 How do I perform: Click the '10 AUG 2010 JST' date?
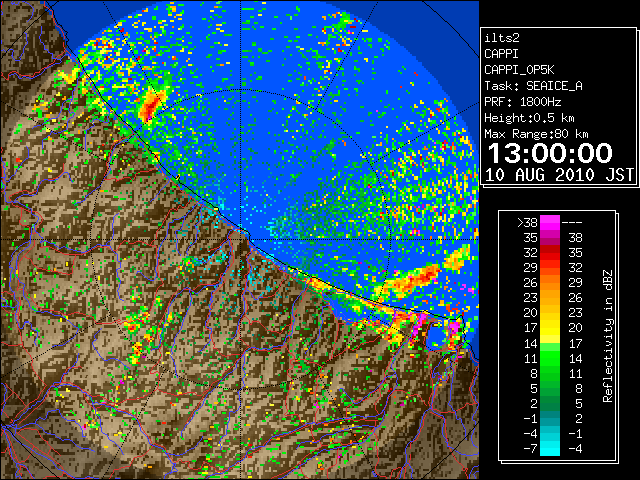click(x=559, y=175)
